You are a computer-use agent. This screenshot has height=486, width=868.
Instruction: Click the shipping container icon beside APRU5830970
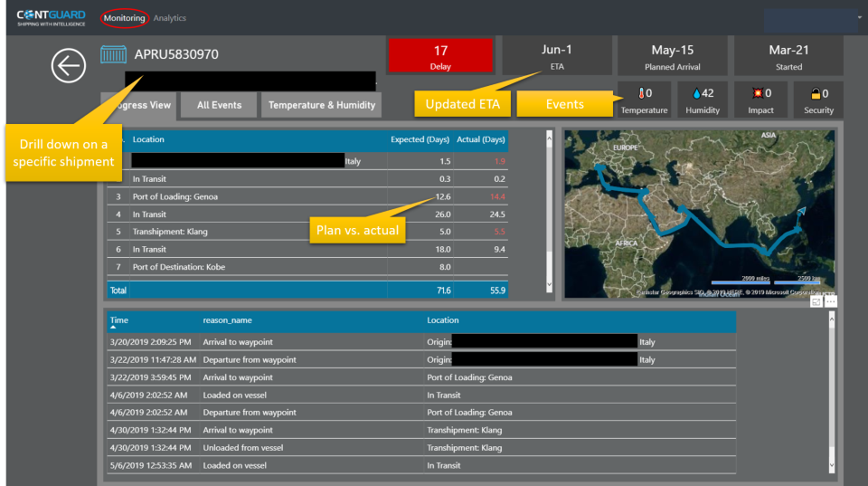click(x=114, y=55)
